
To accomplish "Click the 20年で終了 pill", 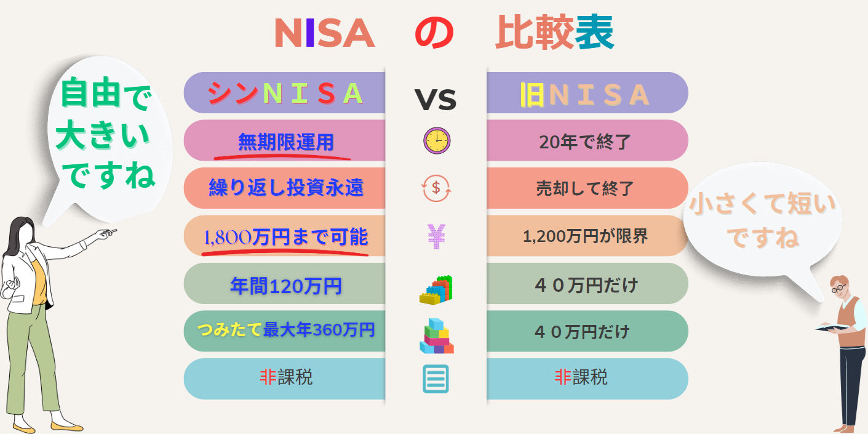I will 587,141.
